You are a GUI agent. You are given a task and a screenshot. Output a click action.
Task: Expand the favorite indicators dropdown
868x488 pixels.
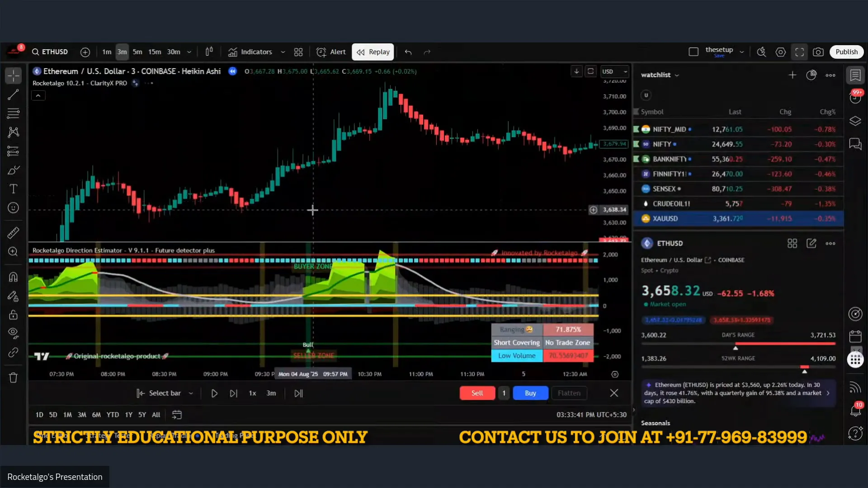pyautogui.click(x=283, y=52)
